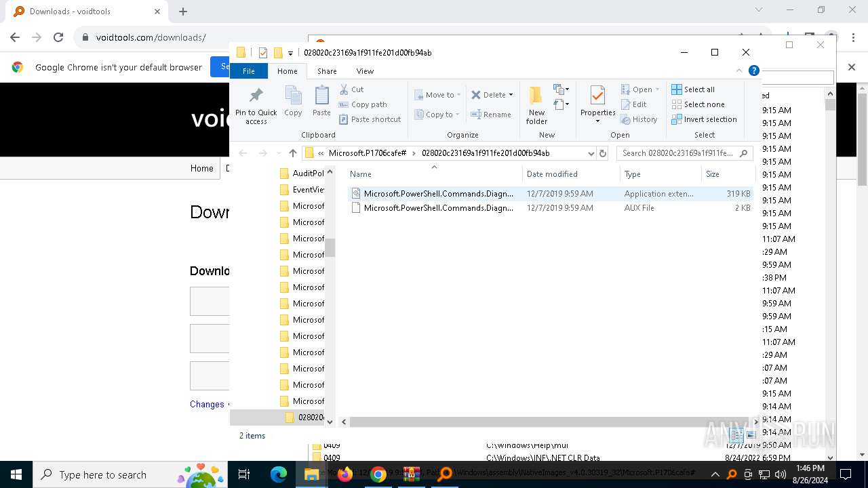Click Paste shortcut in the ribbon
Image resolution: width=868 pixels, height=488 pixels.
pyautogui.click(x=370, y=119)
